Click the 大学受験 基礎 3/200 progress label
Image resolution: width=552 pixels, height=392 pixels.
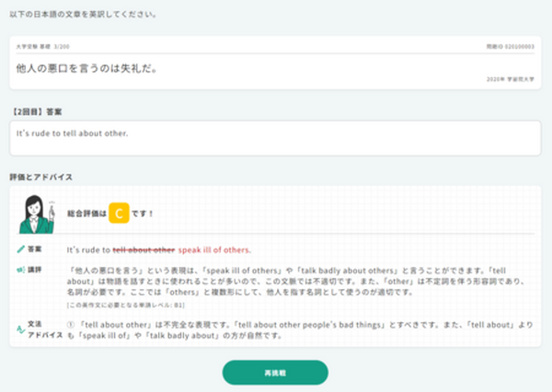pyautogui.click(x=42, y=45)
